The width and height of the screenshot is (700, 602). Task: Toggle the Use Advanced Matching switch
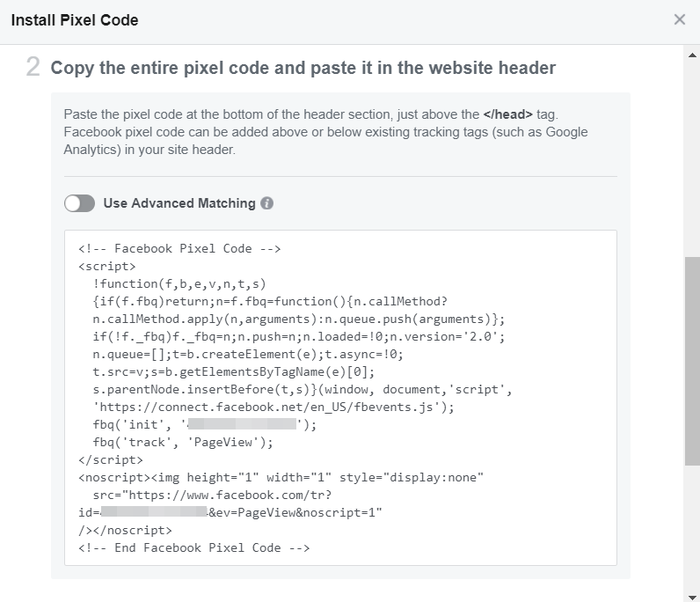click(x=79, y=203)
